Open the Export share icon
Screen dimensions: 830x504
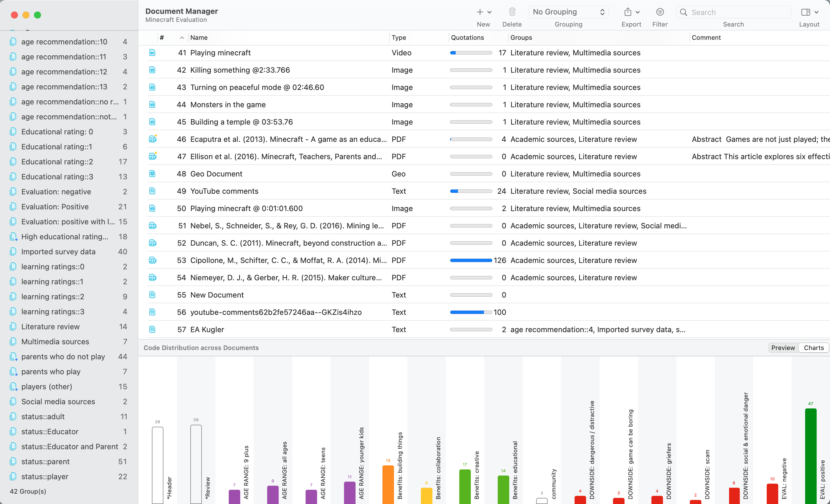627,12
